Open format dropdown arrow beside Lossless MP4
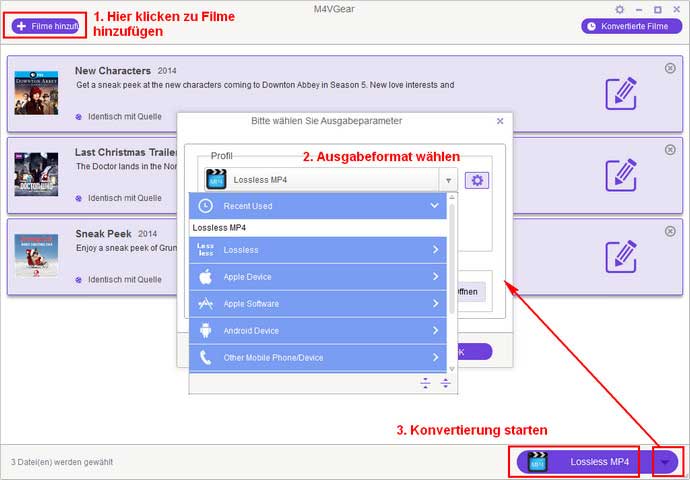This screenshot has width=690, height=480. pos(666,462)
